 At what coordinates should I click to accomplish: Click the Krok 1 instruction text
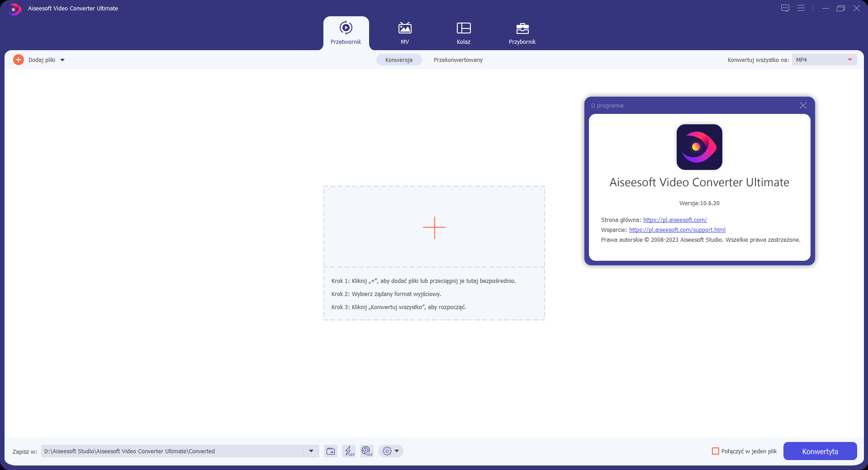(424, 281)
